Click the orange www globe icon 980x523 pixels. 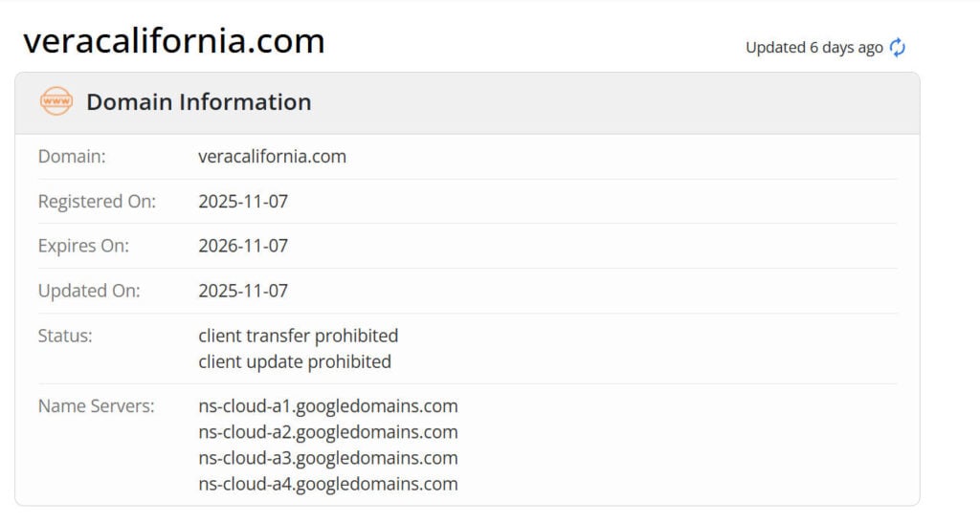click(56, 101)
